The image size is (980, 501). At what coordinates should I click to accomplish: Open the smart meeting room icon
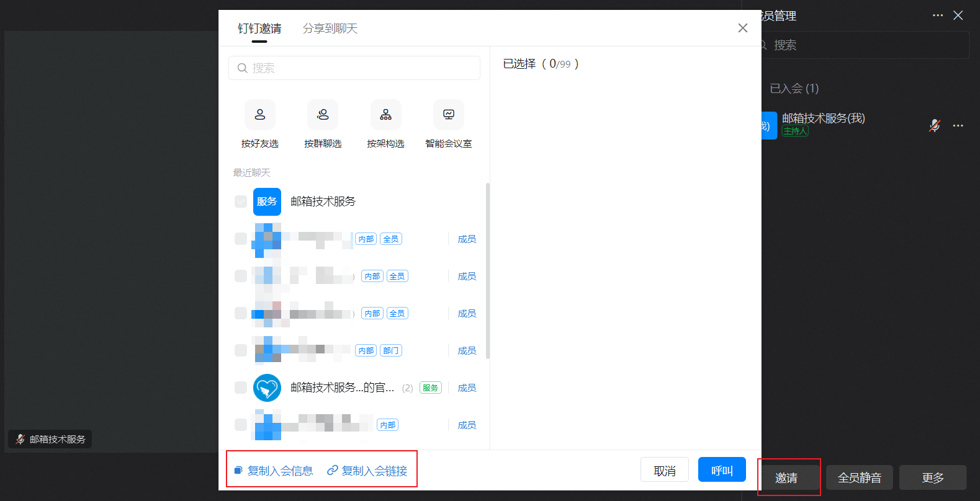click(449, 115)
